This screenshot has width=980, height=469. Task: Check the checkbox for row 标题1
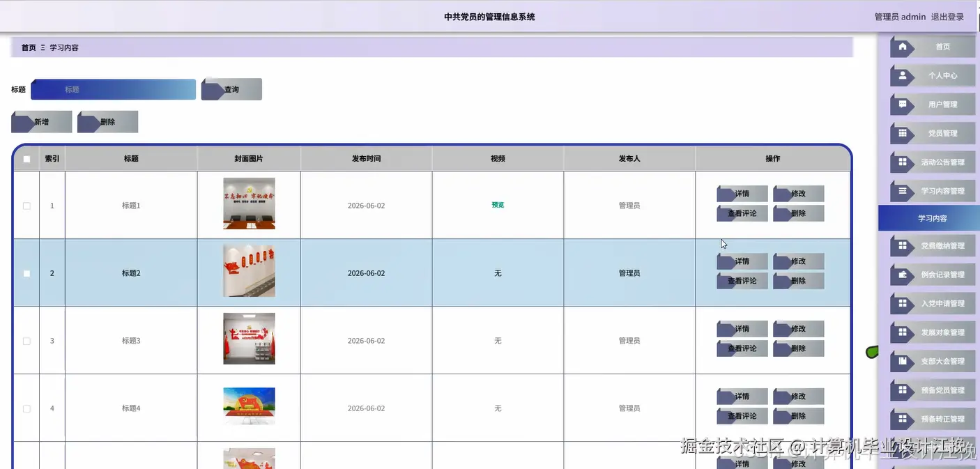coord(26,206)
